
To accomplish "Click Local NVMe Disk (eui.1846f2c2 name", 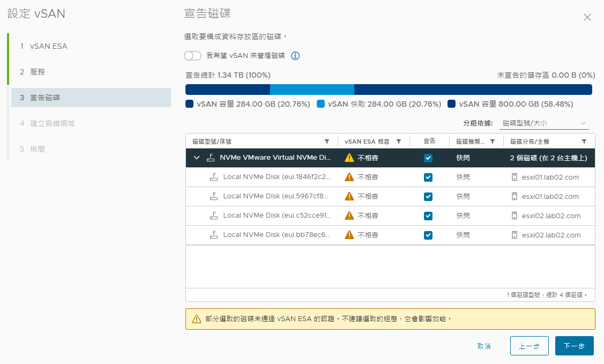I will tap(277, 177).
